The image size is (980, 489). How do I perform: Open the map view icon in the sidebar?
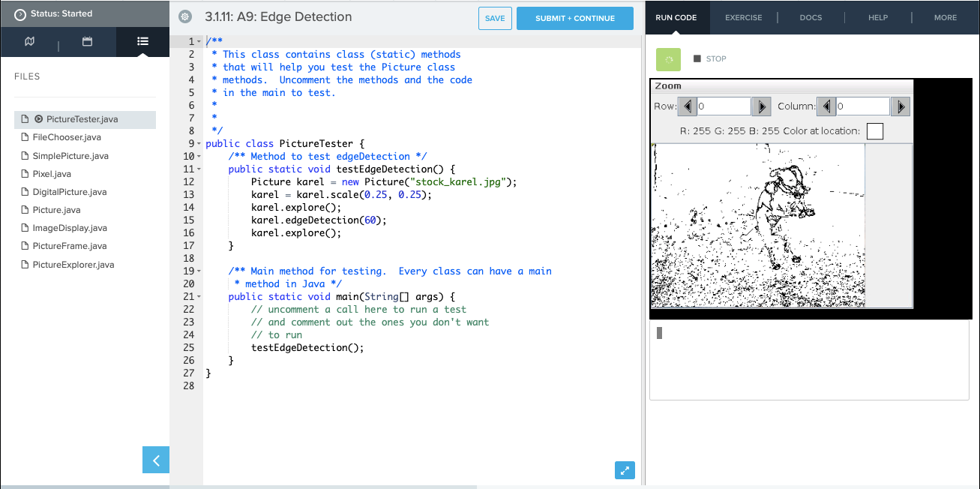28,42
